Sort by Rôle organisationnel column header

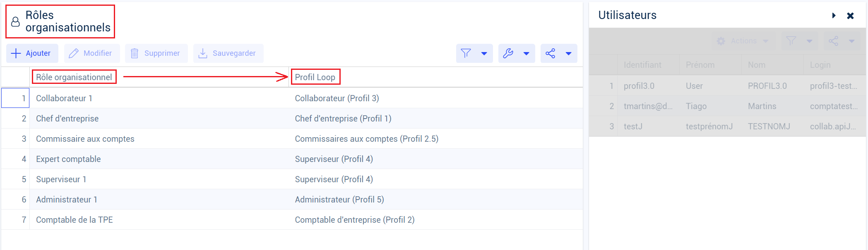point(74,77)
